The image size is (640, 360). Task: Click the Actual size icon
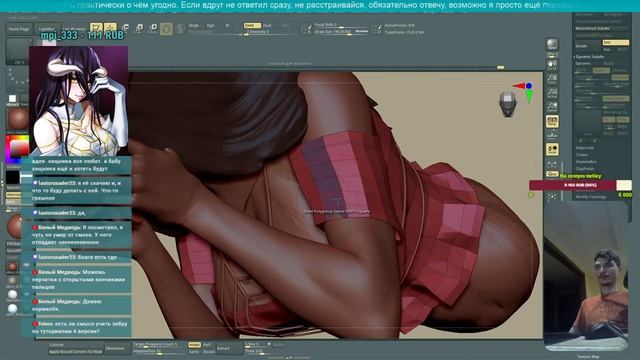(552, 94)
